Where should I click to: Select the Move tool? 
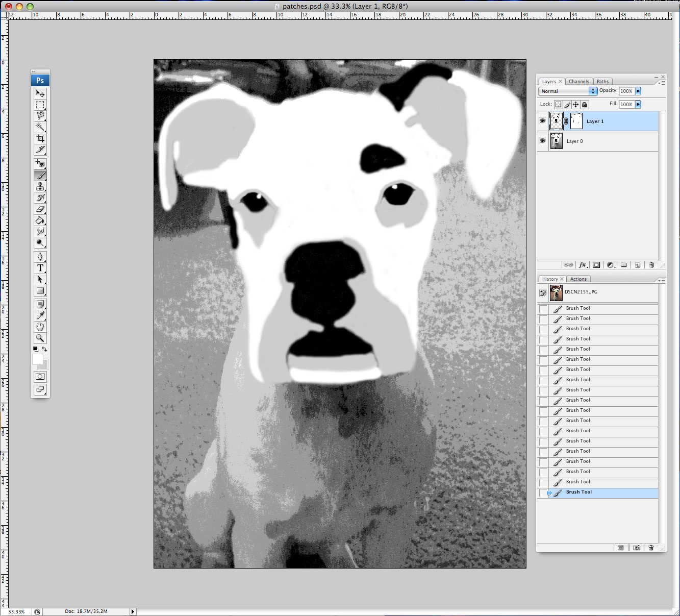coord(40,93)
